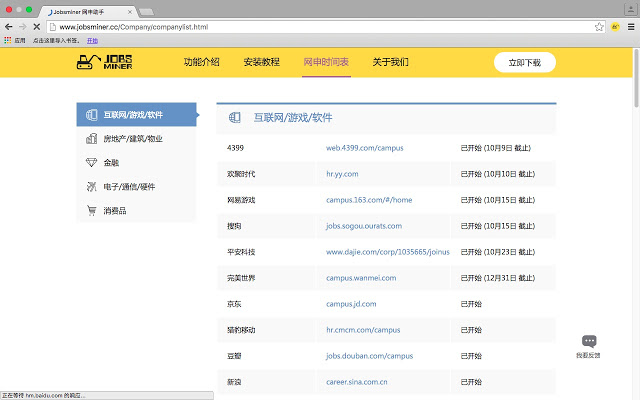The height and width of the screenshot is (400, 640).
Task: Open the hr.cmcm.com/campus link
Action: point(363,330)
